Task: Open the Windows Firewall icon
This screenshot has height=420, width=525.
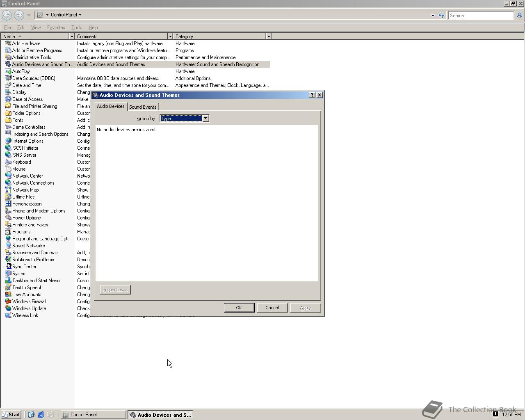Action: point(8,301)
